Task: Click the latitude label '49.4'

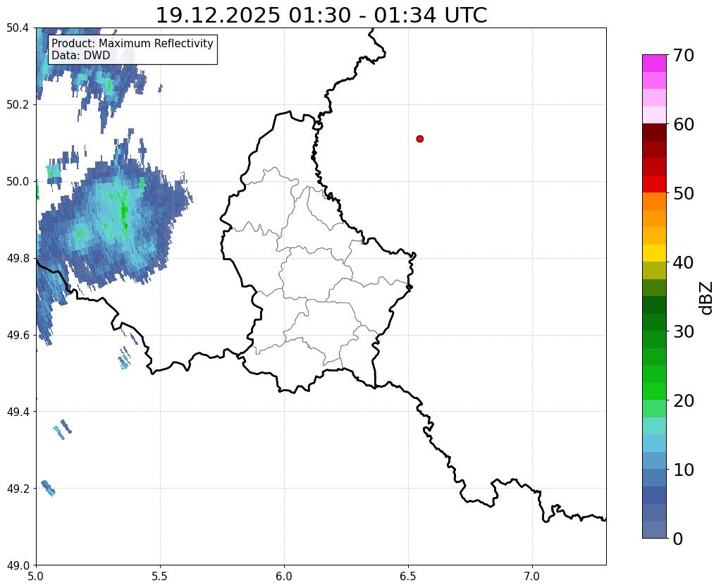Action: click(18, 412)
